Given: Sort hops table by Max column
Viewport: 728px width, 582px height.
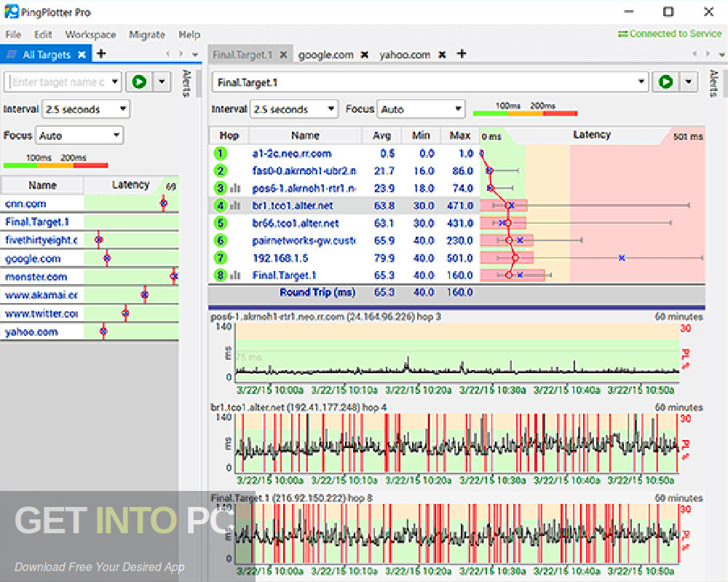Looking at the screenshot, I should 459,135.
